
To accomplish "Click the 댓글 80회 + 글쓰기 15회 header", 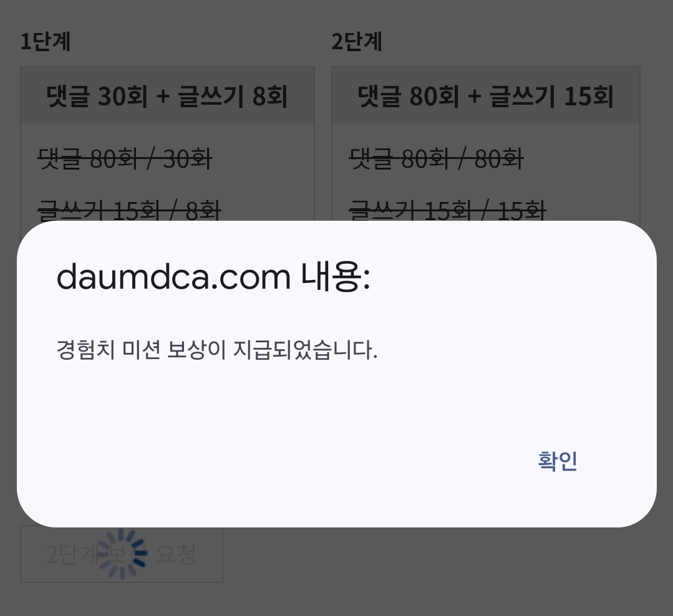I will point(486,95).
